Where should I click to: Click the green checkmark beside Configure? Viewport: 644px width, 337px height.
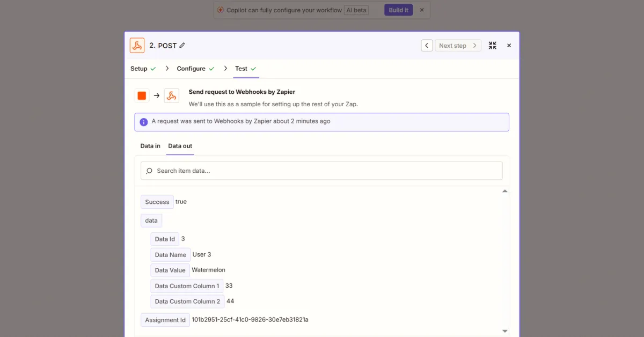[x=212, y=69]
